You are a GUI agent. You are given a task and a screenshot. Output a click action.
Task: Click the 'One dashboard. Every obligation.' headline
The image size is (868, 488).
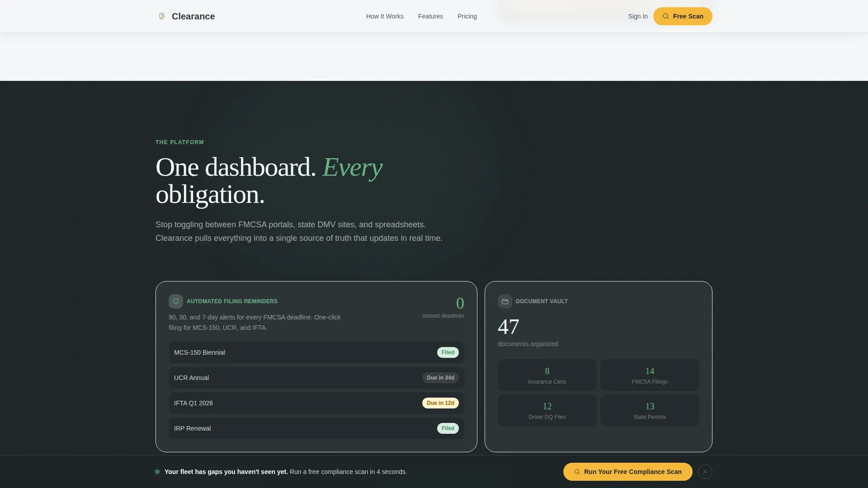point(269,181)
